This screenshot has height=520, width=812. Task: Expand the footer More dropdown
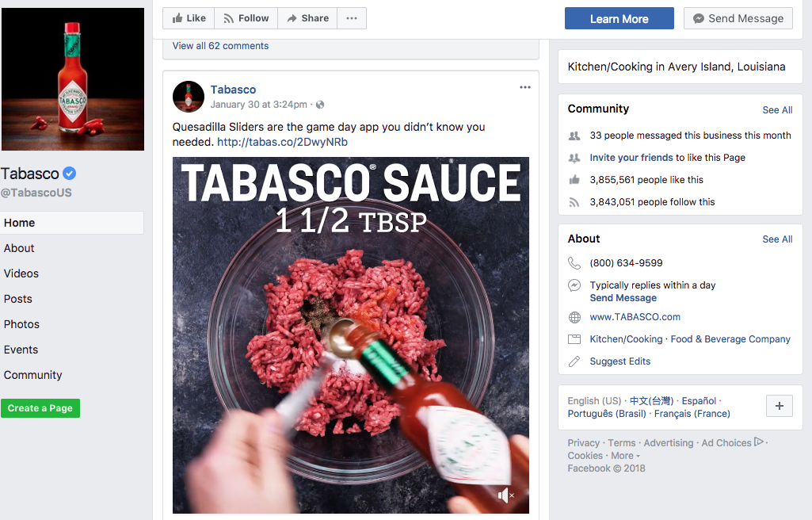[x=625, y=456]
